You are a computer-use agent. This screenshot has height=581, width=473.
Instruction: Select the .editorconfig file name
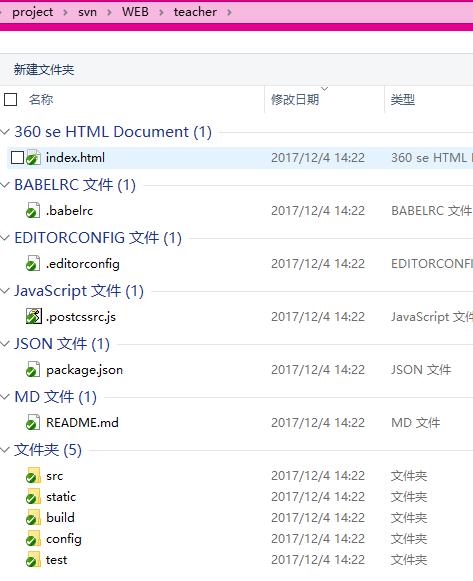[83, 264]
